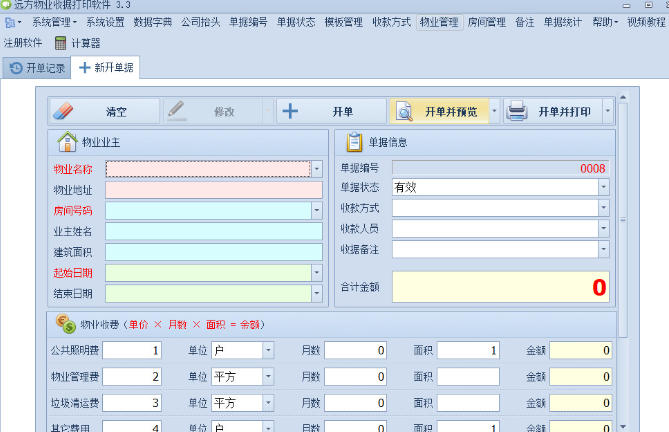Open the 视频教程 menu item
This screenshot has width=669, height=432.
[646, 22]
